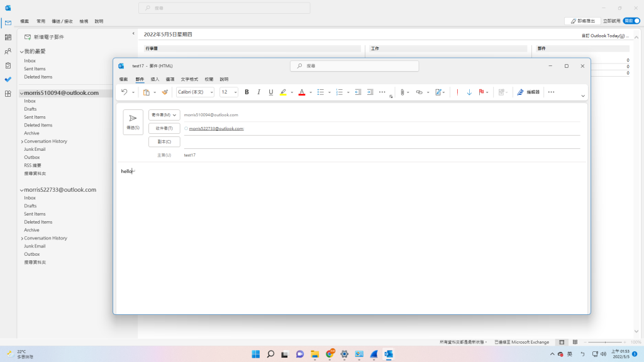Select the Format Painter brush icon
644x362 pixels.
165,92
